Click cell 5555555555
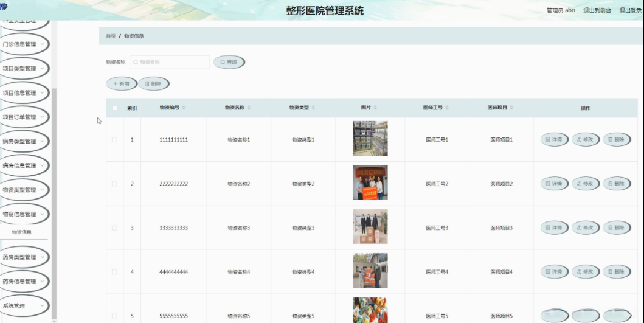Image resolution: width=644 pixels, height=323 pixels. (x=174, y=316)
